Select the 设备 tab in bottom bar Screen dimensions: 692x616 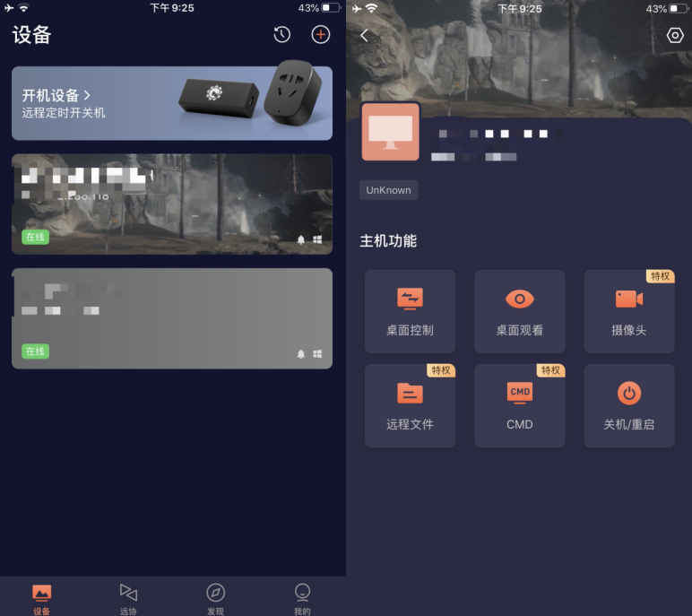pos(41,598)
